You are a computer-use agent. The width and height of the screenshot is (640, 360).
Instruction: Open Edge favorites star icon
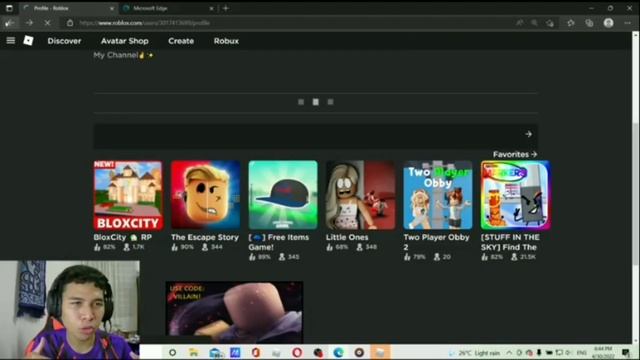(571, 23)
